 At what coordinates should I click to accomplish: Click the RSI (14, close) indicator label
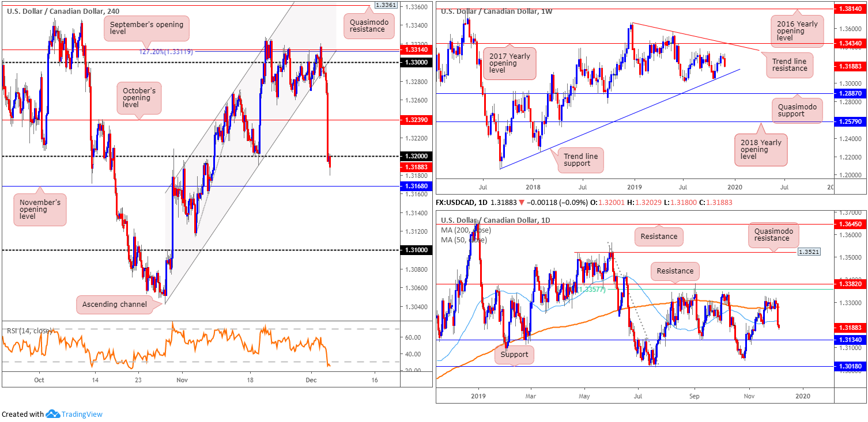(29, 330)
